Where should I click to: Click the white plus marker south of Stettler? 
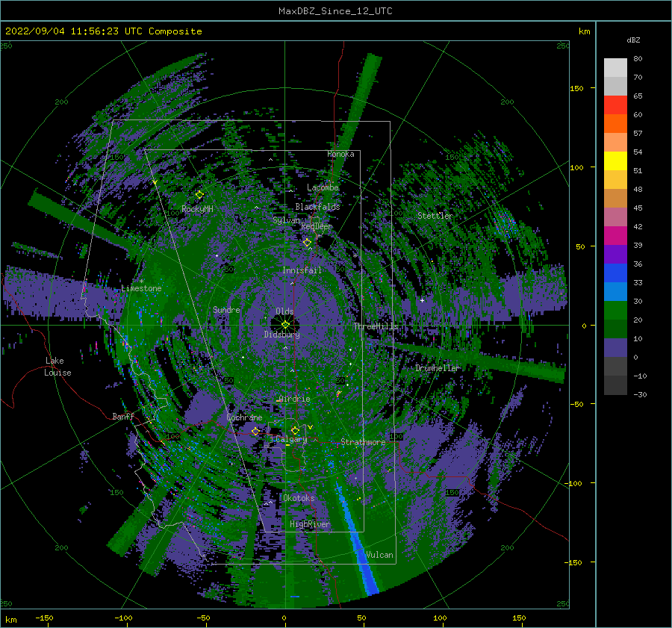[x=422, y=300]
